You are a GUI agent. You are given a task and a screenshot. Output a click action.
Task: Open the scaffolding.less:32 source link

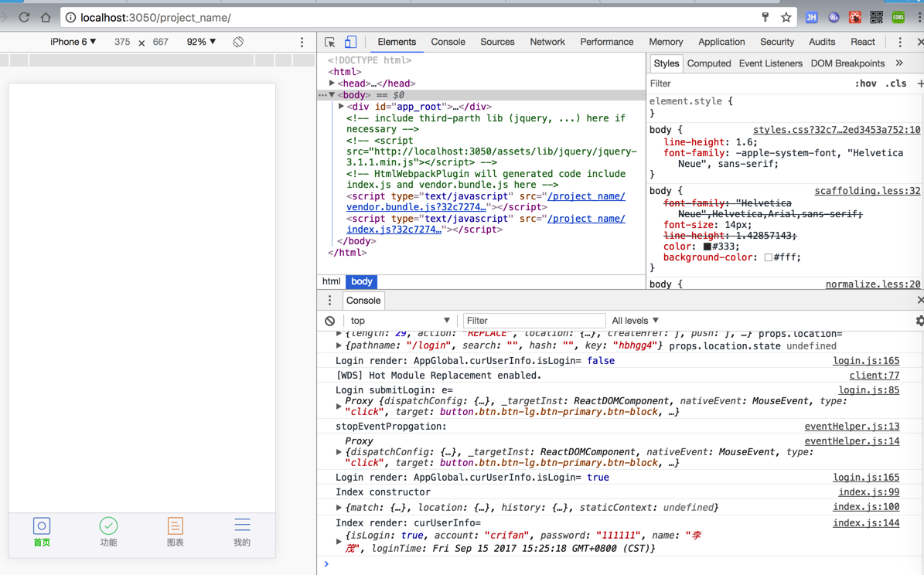[867, 191]
